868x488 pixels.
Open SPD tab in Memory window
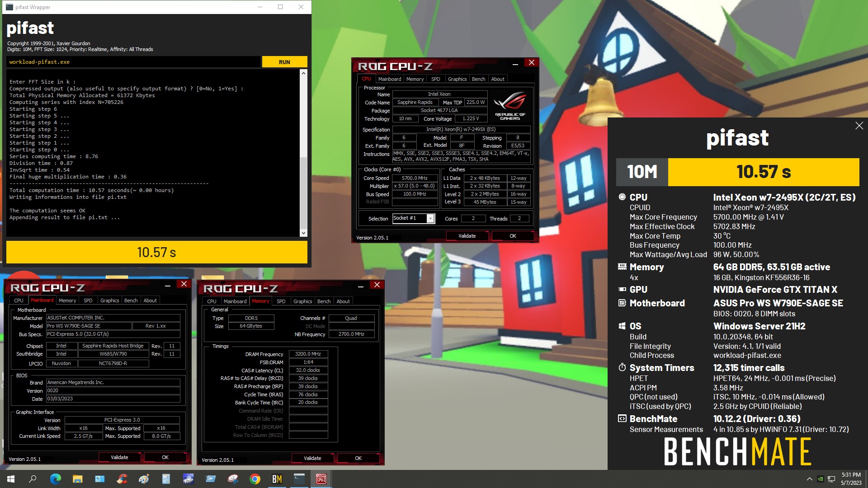[281, 301]
